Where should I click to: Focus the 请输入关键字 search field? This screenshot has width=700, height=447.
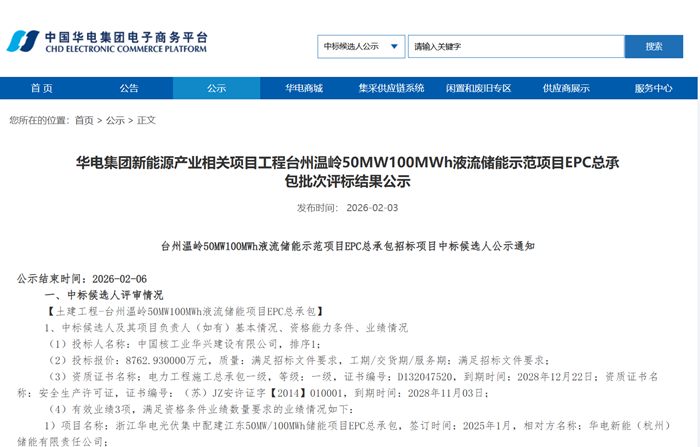click(513, 46)
